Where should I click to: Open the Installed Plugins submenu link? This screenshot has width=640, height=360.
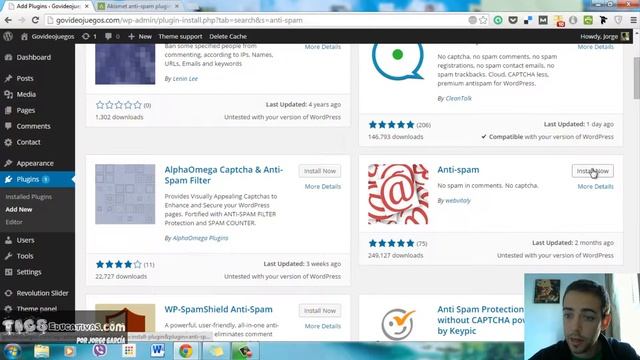point(29,197)
